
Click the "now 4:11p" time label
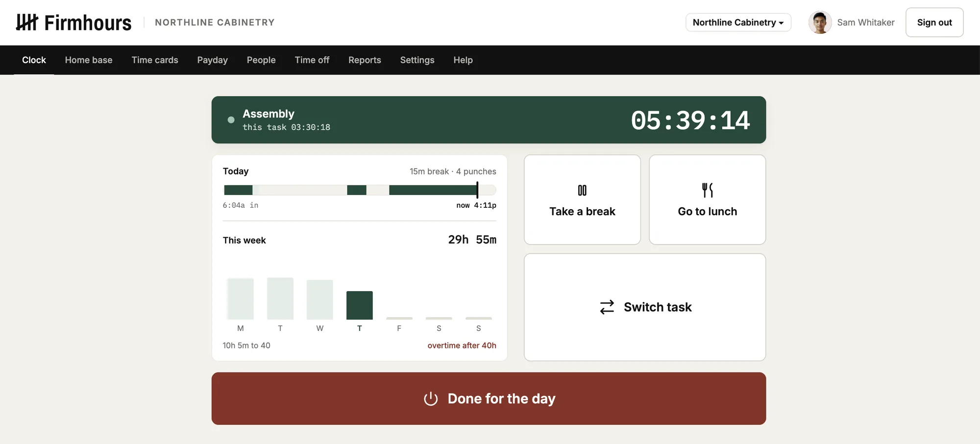click(476, 205)
